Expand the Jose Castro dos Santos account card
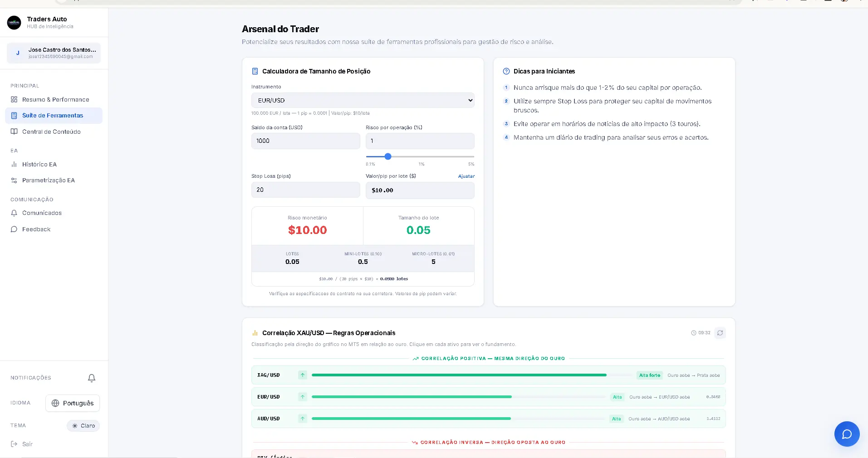The width and height of the screenshot is (868, 458). 54,53
